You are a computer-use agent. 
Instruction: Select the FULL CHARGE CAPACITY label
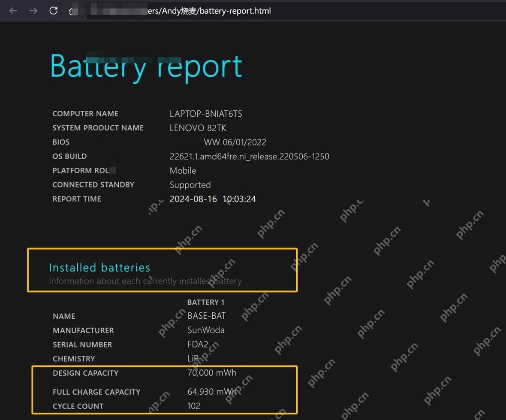pos(96,392)
